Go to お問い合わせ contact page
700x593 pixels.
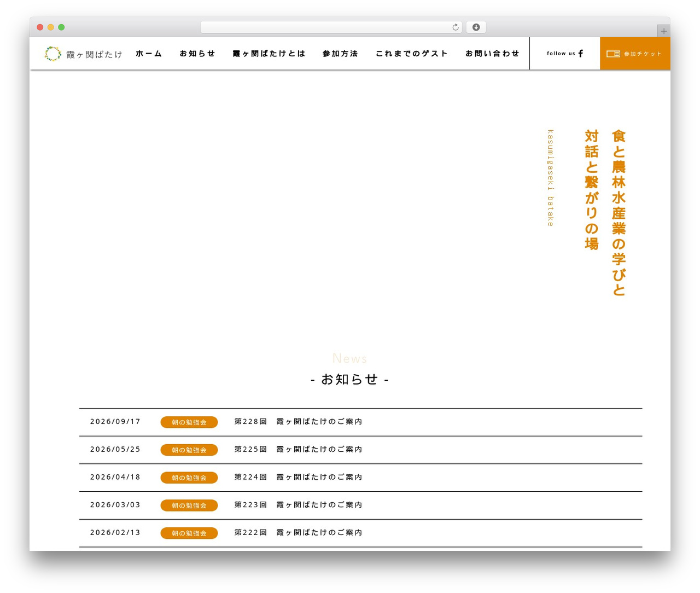click(x=492, y=54)
